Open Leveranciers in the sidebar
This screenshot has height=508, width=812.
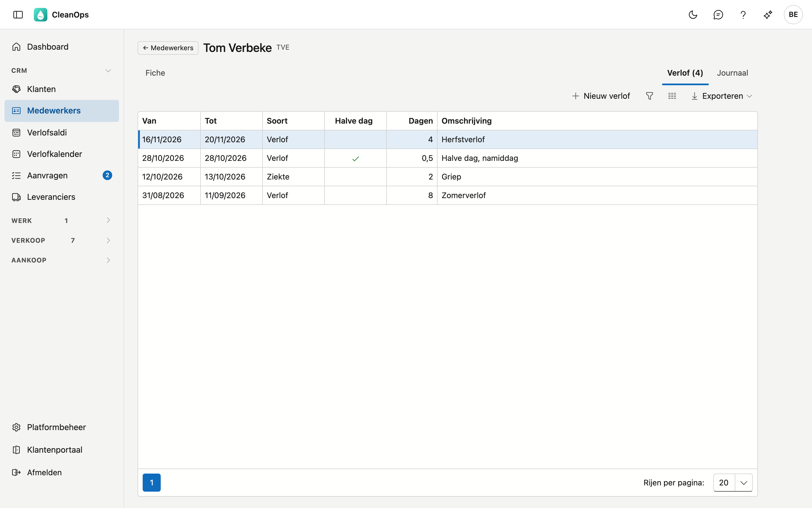[x=62, y=197]
